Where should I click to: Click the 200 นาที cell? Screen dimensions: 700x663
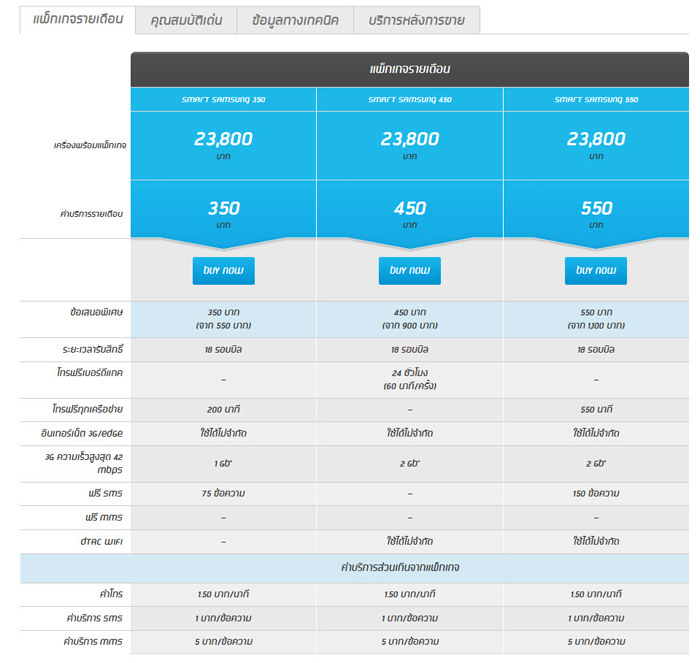tap(224, 409)
